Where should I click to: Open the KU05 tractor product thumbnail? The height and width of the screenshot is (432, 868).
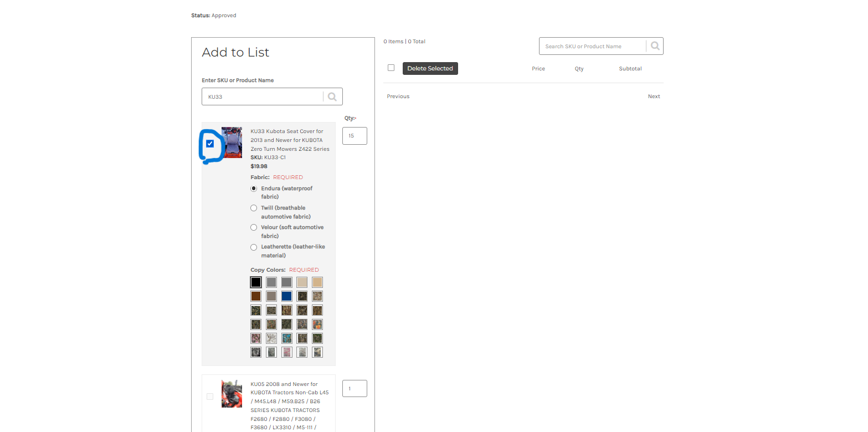tap(232, 394)
